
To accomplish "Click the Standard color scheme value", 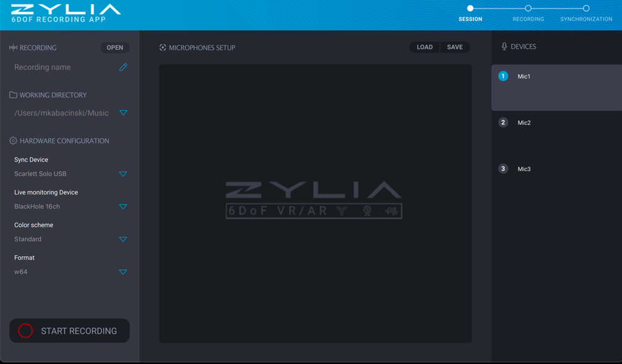I will (28, 239).
